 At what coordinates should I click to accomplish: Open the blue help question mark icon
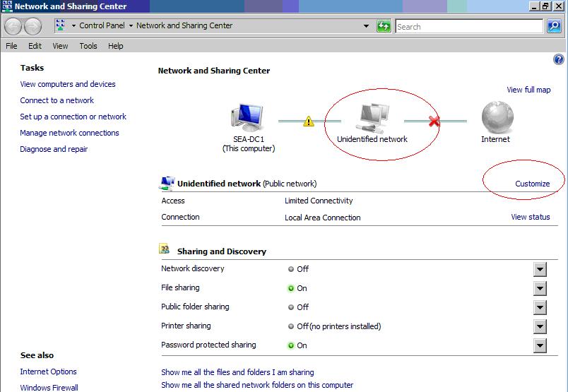(x=559, y=60)
